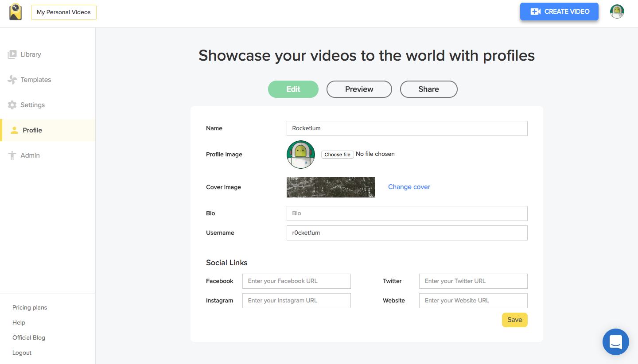This screenshot has width=638, height=364.
Task: Click the Library sidebar icon
Action: click(x=12, y=54)
